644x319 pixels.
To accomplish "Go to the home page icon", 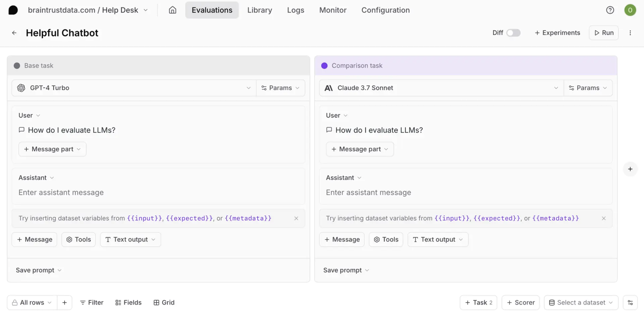I will [x=173, y=10].
